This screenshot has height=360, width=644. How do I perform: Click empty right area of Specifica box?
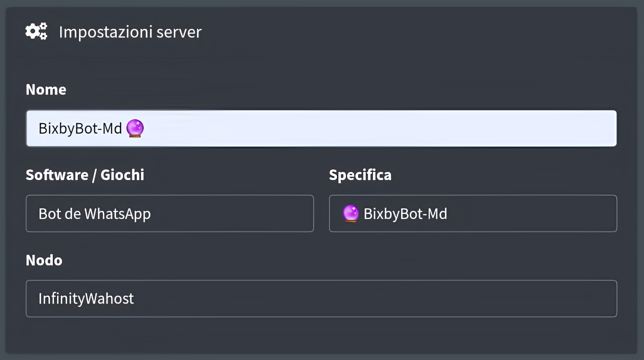coord(549,213)
